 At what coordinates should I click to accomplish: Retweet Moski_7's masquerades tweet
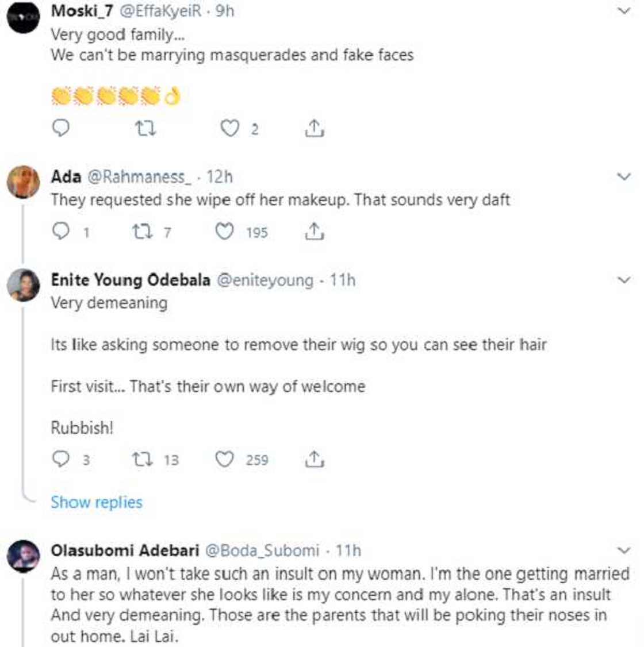pyautogui.click(x=145, y=128)
